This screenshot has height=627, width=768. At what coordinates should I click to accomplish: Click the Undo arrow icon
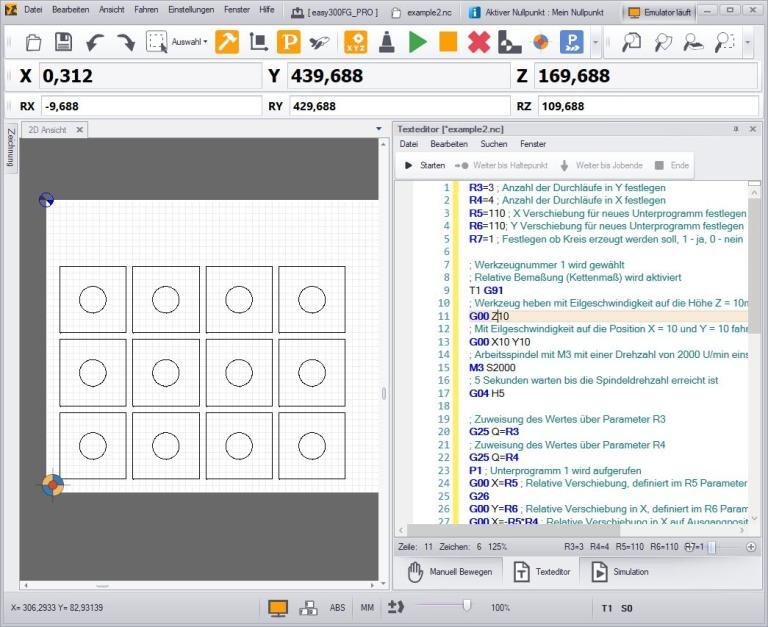[x=94, y=42]
